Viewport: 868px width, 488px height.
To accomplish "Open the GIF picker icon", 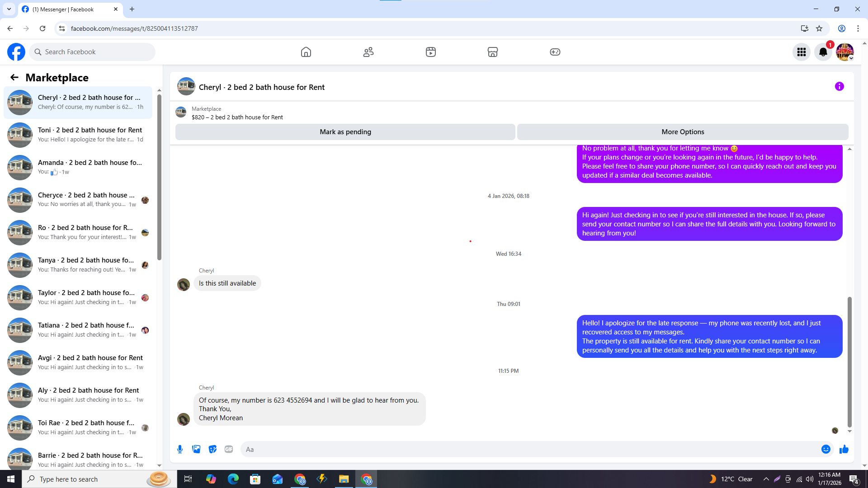I will 229,449.
